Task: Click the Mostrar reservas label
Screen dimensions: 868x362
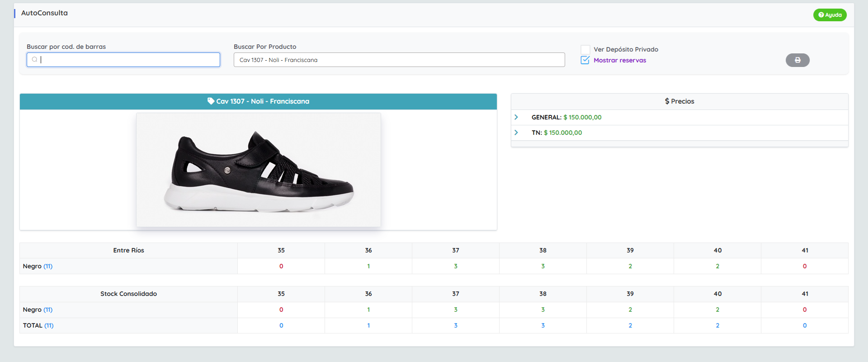Action: click(619, 60)
